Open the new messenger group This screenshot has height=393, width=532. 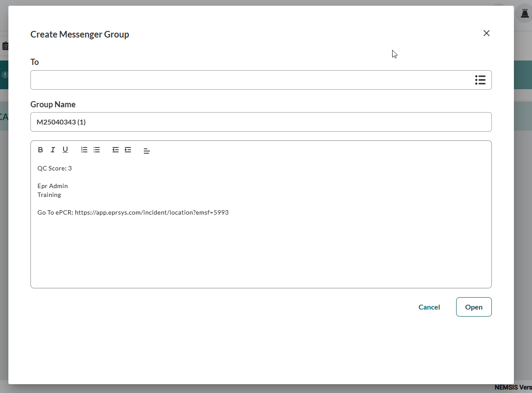tap(473, 307)
